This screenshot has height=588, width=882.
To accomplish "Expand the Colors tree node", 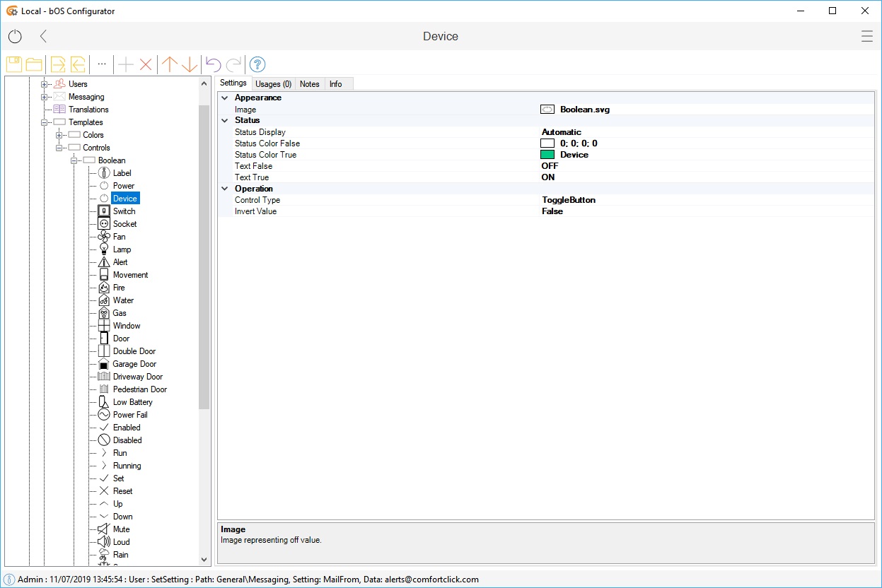I will [59, 135].
